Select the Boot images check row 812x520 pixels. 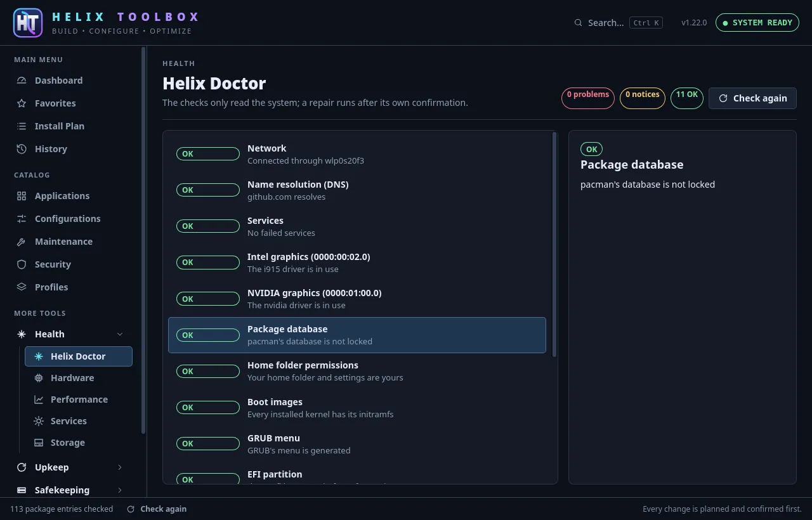[x=357, y=408]
